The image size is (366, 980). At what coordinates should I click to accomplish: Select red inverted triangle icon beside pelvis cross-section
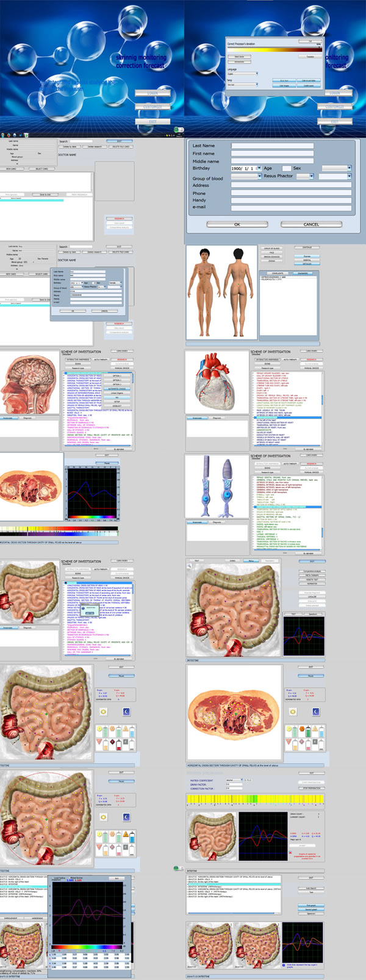coord(288,742)
